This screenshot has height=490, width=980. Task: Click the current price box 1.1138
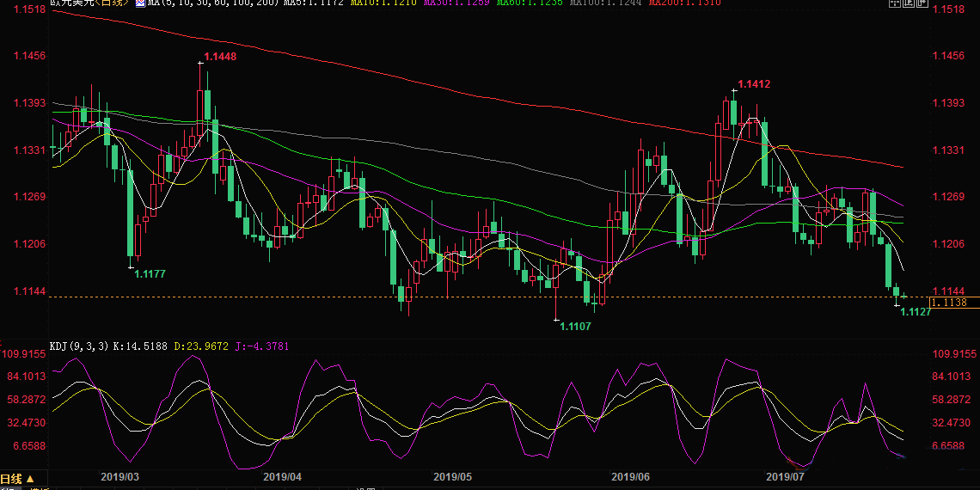953,303
